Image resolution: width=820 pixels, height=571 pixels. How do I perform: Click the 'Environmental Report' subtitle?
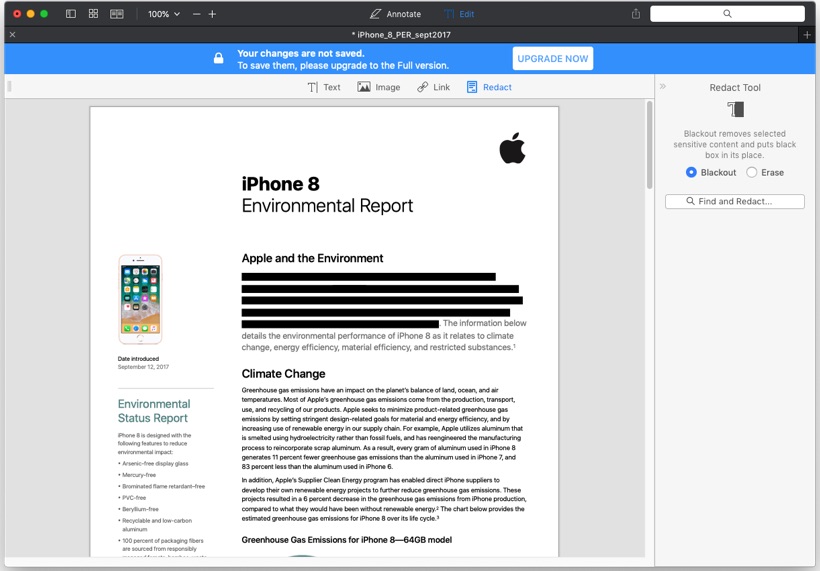point(327,205)
